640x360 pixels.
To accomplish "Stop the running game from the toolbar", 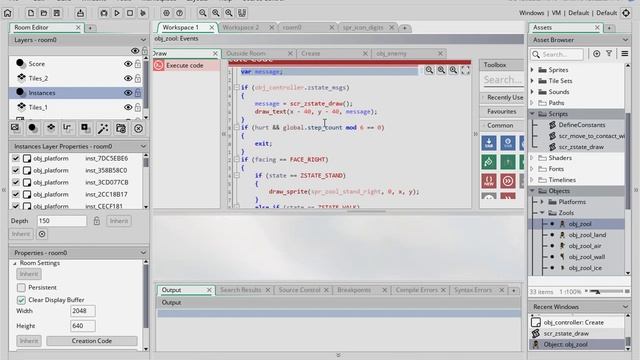I will (130, 13).
